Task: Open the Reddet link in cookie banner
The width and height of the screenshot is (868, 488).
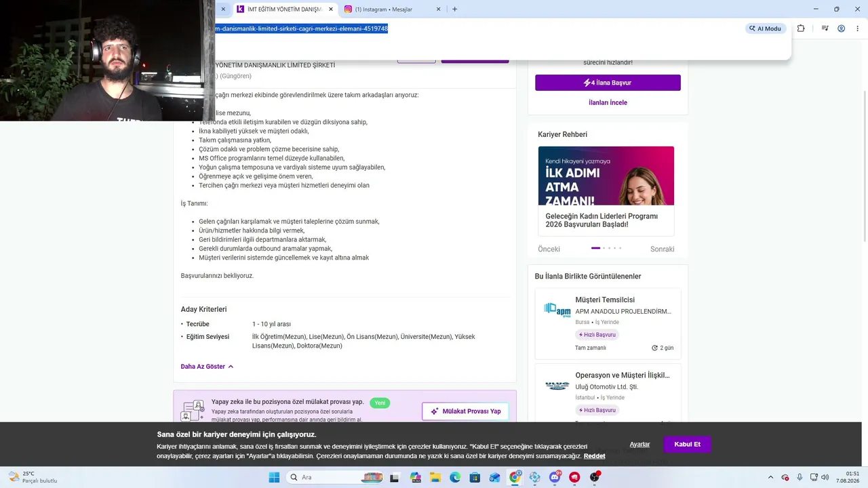Action: (x=594, y=456)
